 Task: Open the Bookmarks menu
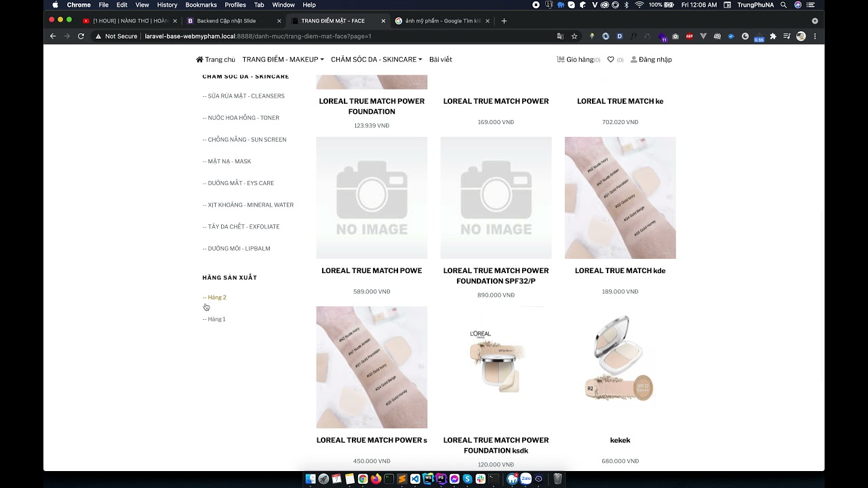point(201,5)
